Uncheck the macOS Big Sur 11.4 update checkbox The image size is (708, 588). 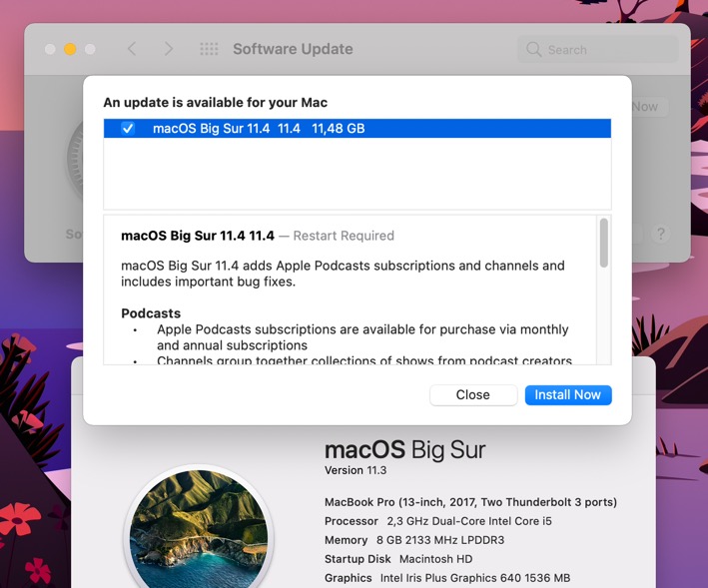pos(128,129)
